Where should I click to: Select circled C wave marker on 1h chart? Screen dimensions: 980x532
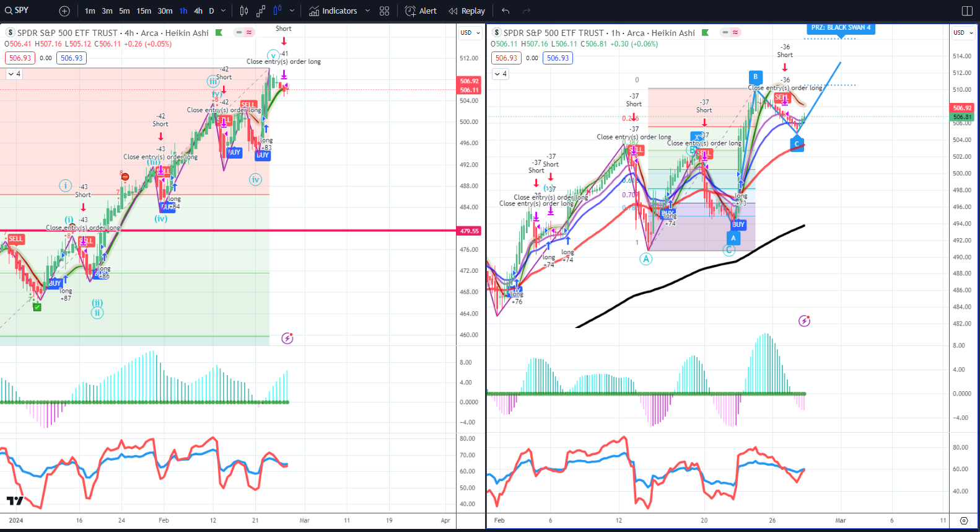[729, 250]
